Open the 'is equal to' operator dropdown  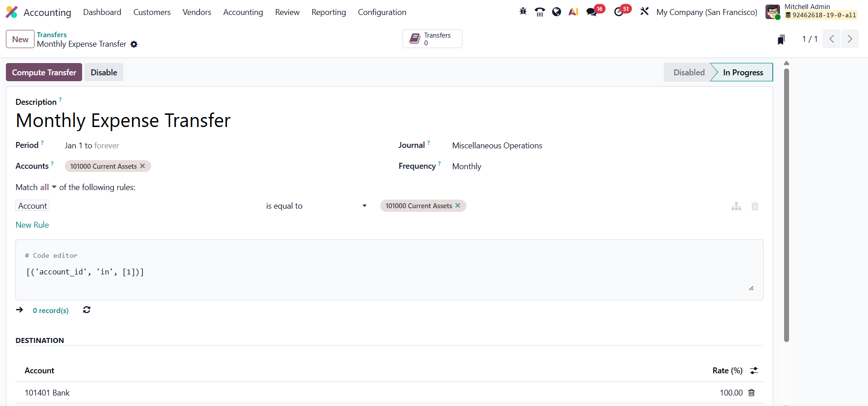click(316, 206)
